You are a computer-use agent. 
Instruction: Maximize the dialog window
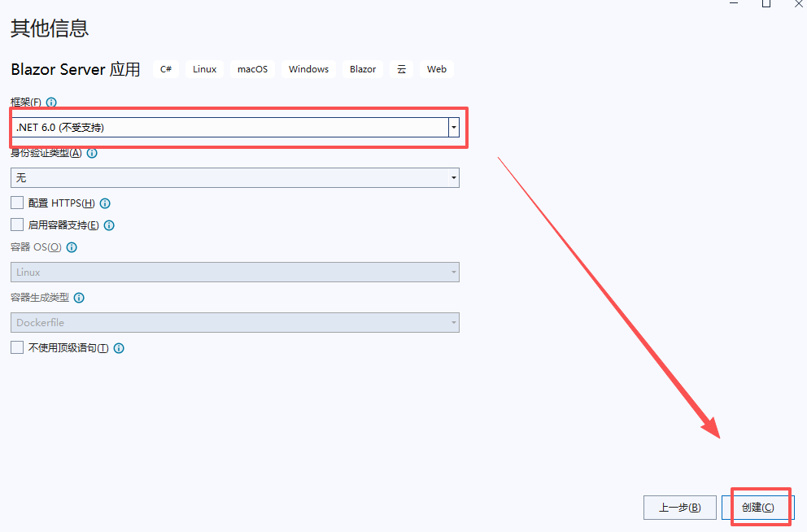[766, 3]
